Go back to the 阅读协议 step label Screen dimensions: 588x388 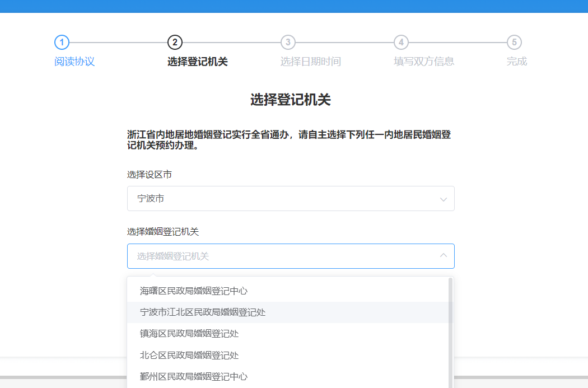click(x=74, y=62)
